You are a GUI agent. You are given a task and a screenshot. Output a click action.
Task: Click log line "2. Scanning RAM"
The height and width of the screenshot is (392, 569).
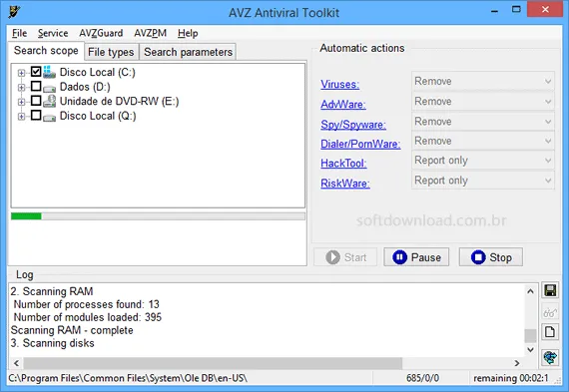(x=52, y=291)
